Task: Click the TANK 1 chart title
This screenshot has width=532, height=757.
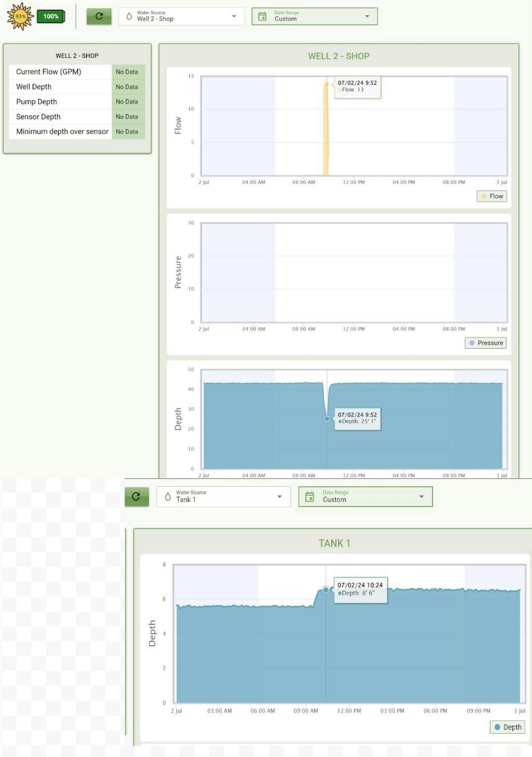Action: point(334,543)
